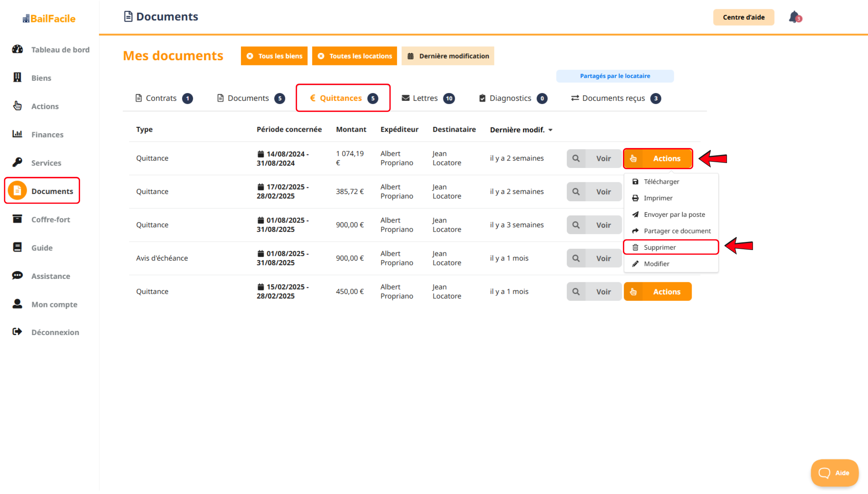
Task: Click Voir for the 385,72 € quittance
Action: (603, 192)
